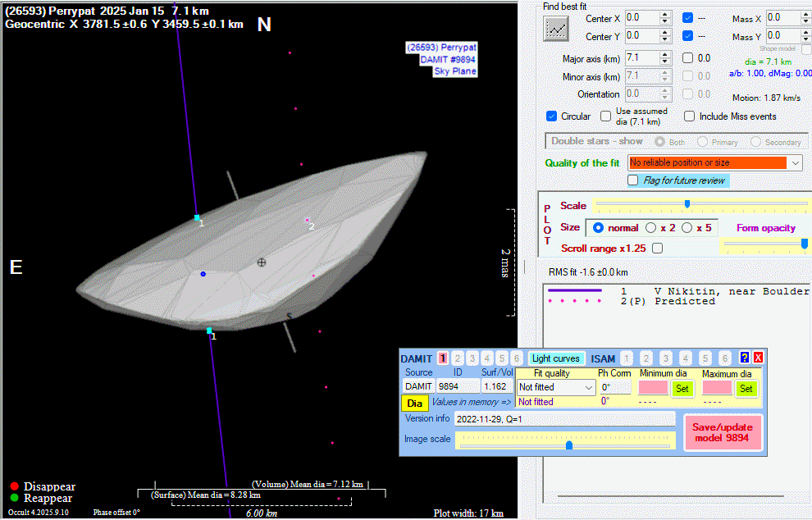Click the Find best fit graph icon
The height and width of the screenshot is (520, 812).
click(x=556, y=28)
